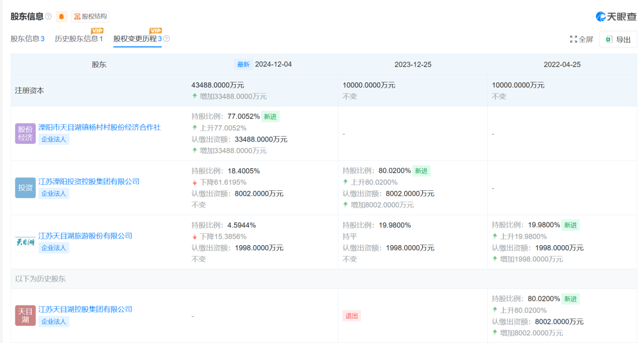Open 溧阳市天目湖镇杨村村股份经济合作社 link

tap(100, 127)
